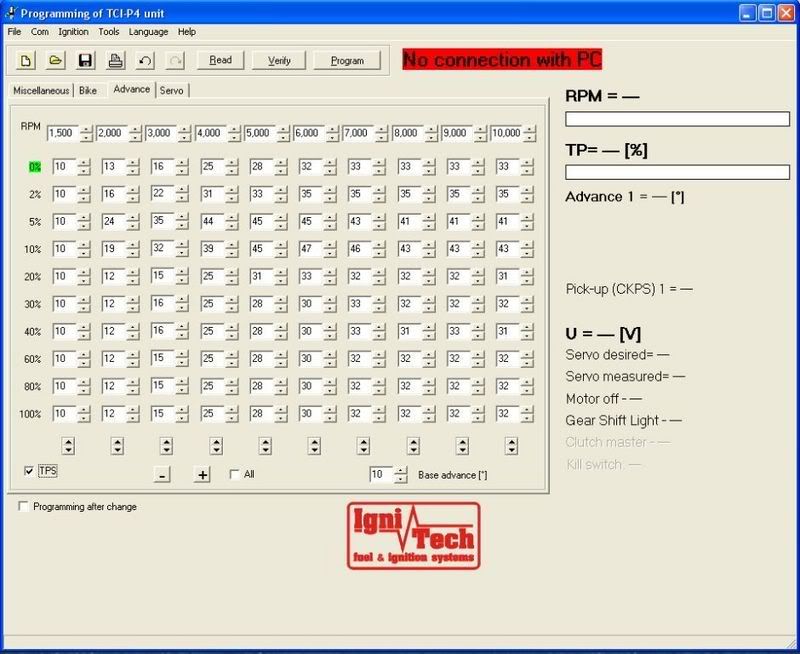Minimize the TCI-P4 programming window
The width and height of the screenshot is (800, 654).
748,13
